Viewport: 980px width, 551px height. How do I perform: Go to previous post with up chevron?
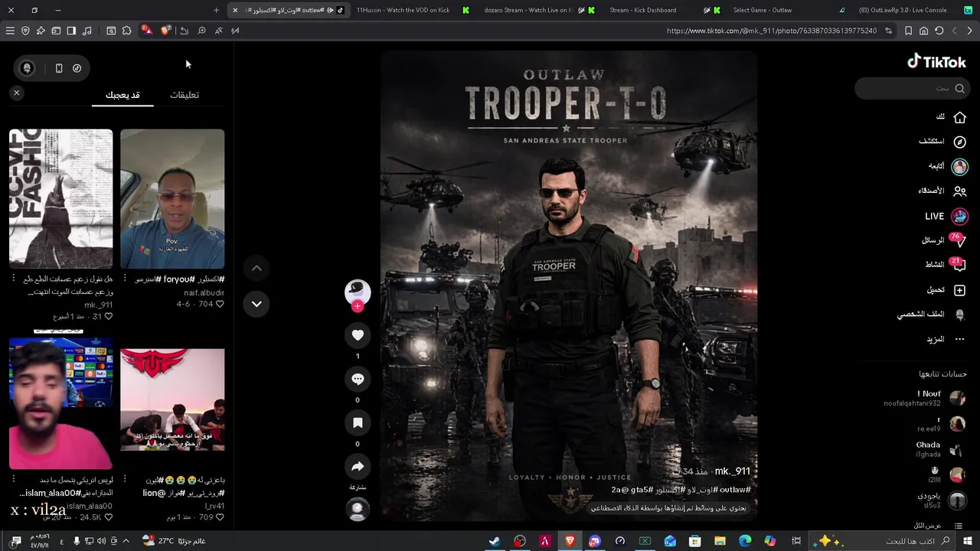[x=256, y=268]
